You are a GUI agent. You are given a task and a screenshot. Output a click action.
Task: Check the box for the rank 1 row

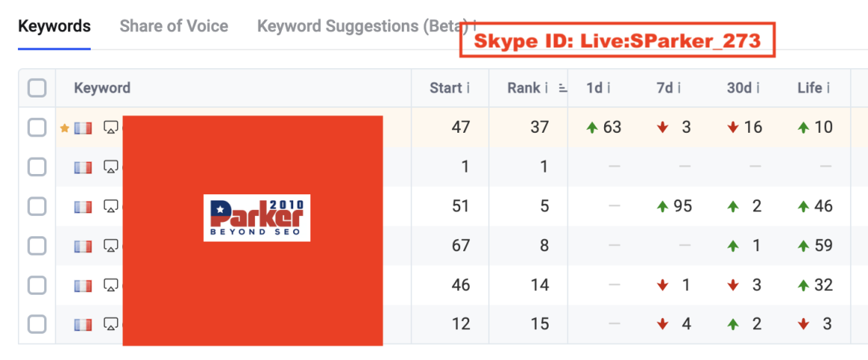(37, 166)
